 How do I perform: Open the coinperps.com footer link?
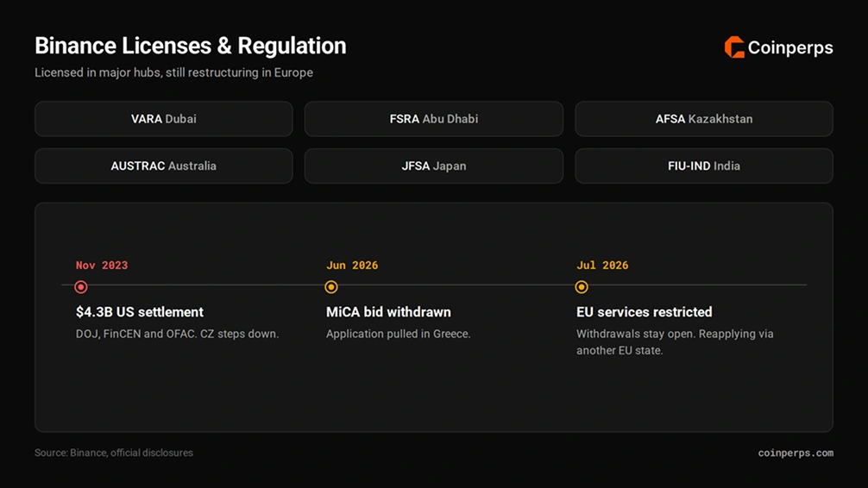(x=796, y=454)
